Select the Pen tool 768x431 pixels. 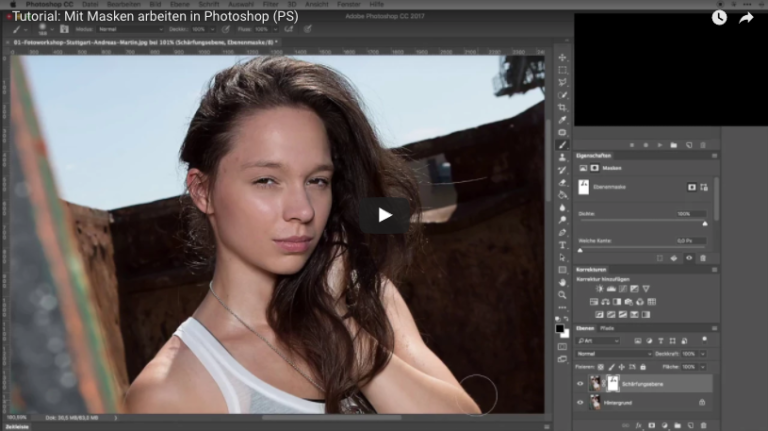(x=562, y=232)
